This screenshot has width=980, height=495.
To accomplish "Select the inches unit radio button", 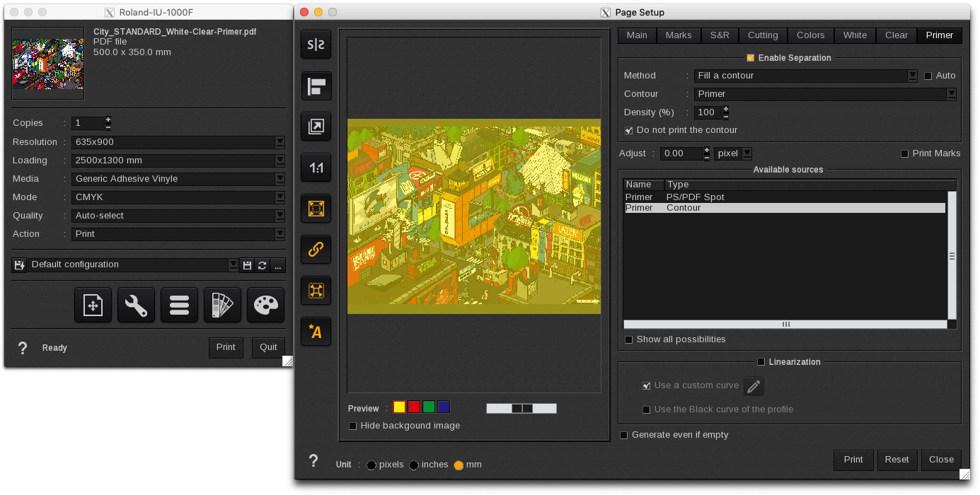I will [414, 465].
